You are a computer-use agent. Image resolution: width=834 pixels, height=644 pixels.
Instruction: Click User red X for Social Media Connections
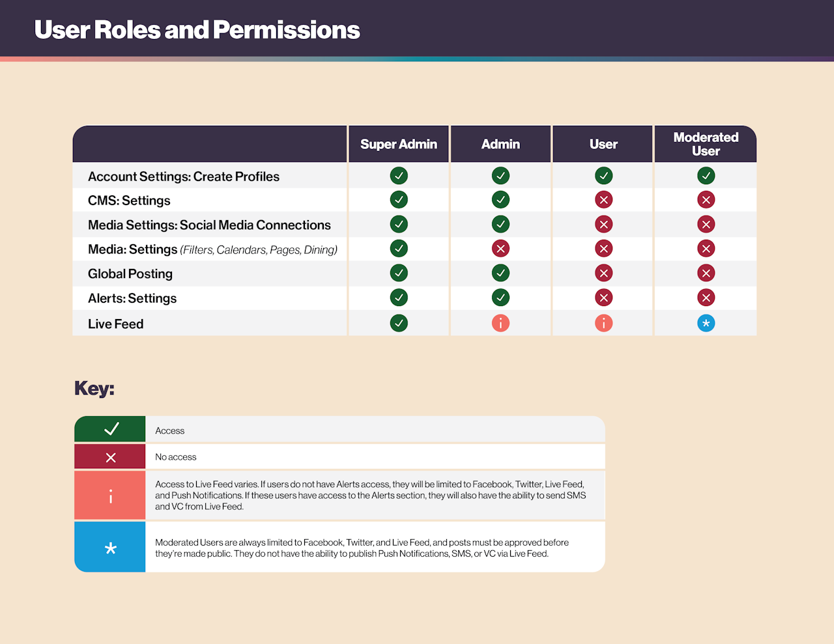(x=603, y=225)
